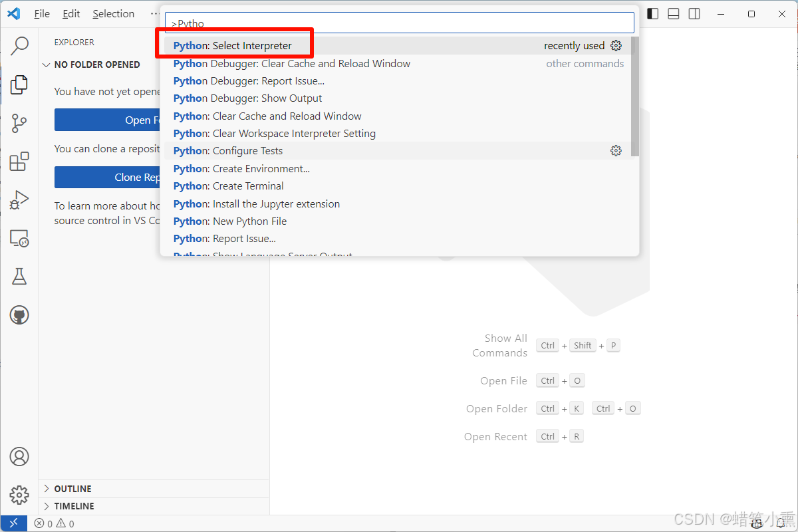Open the Extensions view
Viewport: 798px width, 532px height.
pos(19,162)
